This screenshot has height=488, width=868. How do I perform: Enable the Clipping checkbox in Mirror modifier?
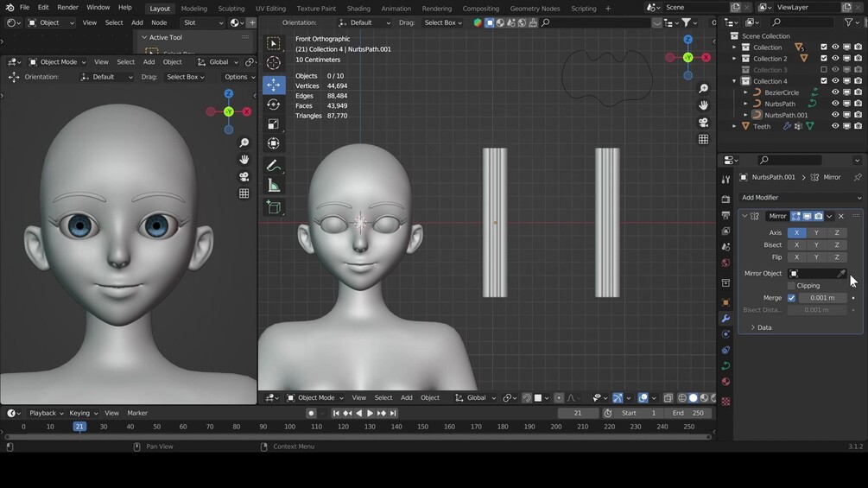tap(791, 286)
